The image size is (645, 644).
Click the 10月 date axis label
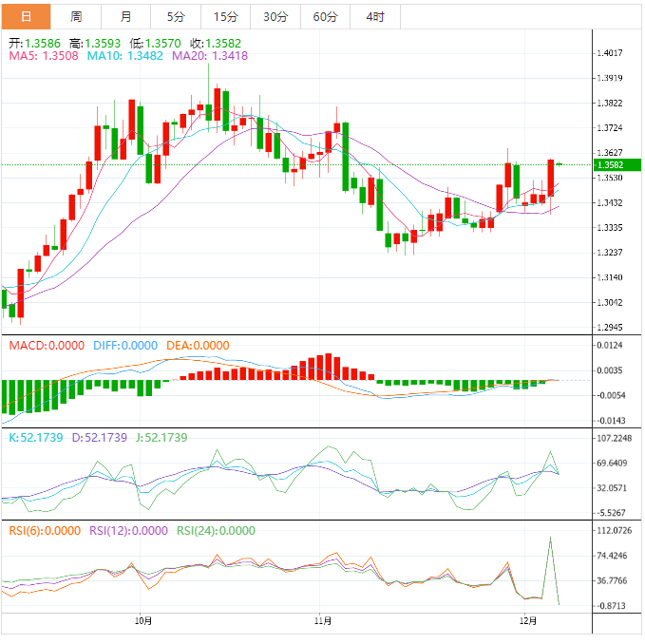point(143,621)
